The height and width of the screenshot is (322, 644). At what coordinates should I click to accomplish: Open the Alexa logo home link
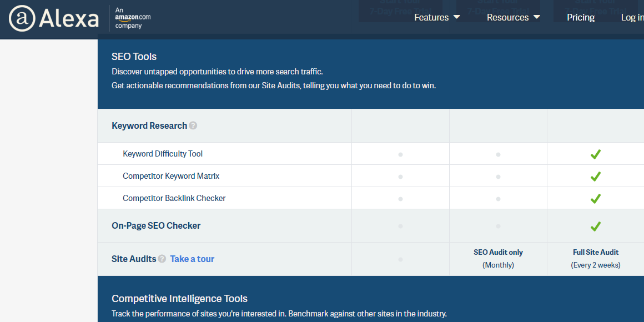tap(54, 18)
